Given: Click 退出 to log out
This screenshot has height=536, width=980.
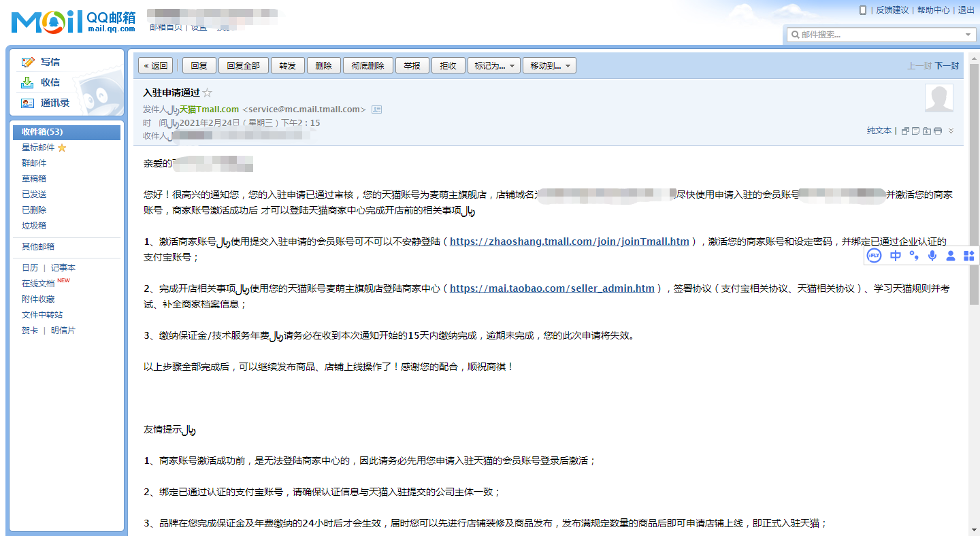Looking at the screenshot, I should [966, 10].
